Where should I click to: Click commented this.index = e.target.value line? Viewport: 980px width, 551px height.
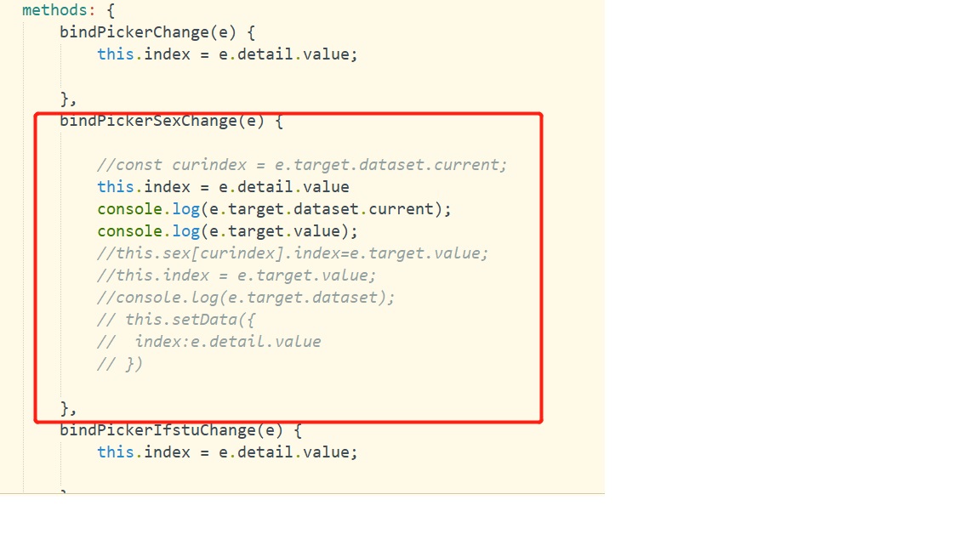tap(236, 275)
